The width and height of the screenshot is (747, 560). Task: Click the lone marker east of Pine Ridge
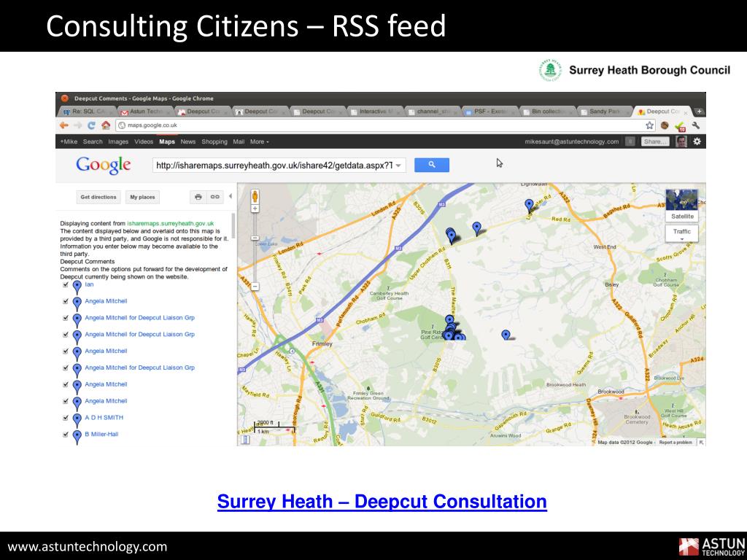506,335
